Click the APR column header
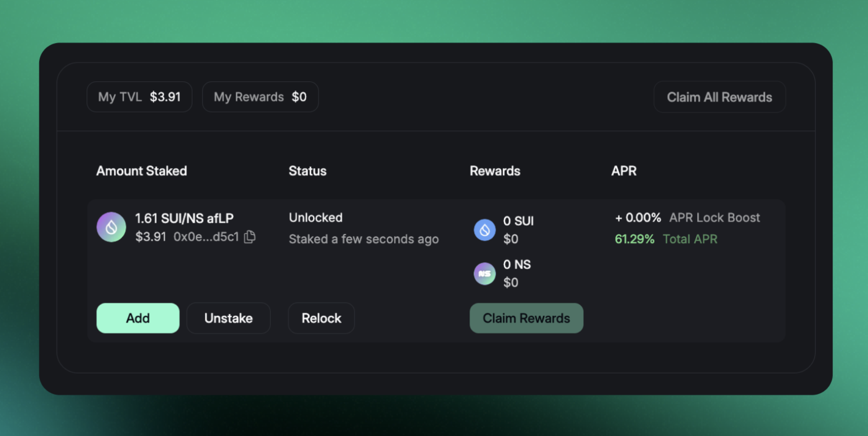 624,171
